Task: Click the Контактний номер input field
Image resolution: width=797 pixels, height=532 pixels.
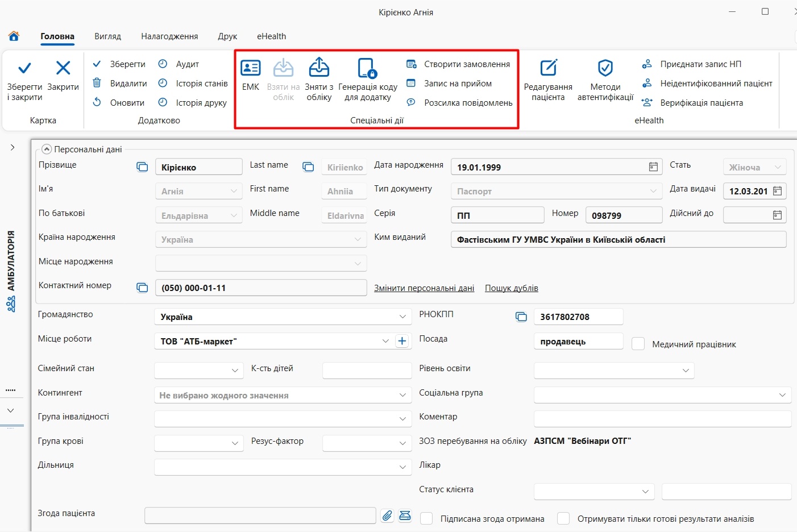Action: (x=261, y=288)
